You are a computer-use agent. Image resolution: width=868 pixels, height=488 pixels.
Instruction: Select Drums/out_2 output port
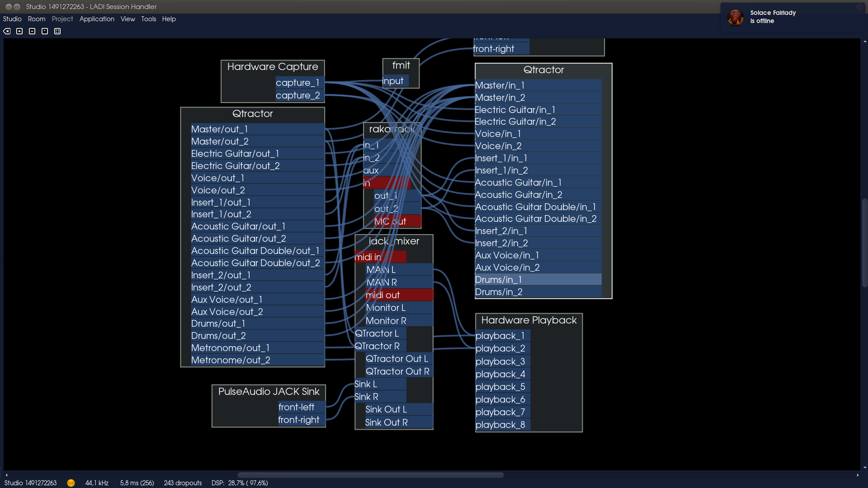258,336
